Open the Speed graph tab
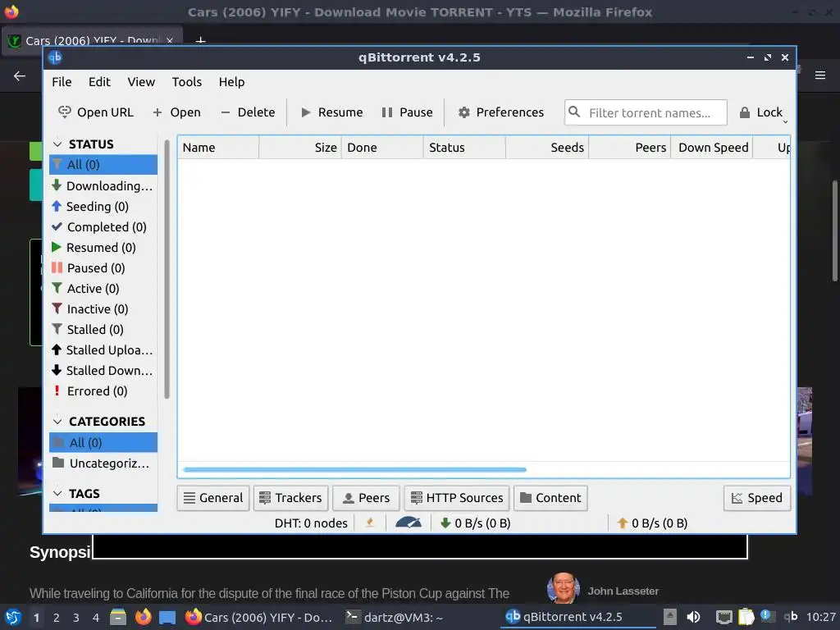This screenshot has width=840, height=630. pos(757,498)
